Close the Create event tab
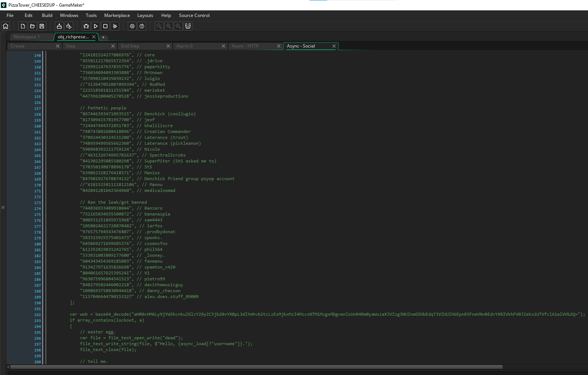Image resolution: width=588 pixels, height=375 pixels. tap(57, 46)
